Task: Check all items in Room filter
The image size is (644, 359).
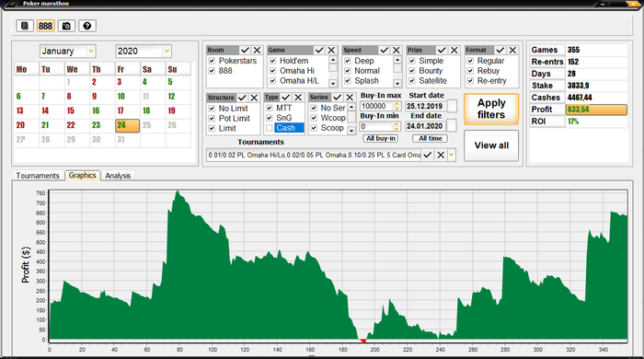Action: (x=246, y=50)
